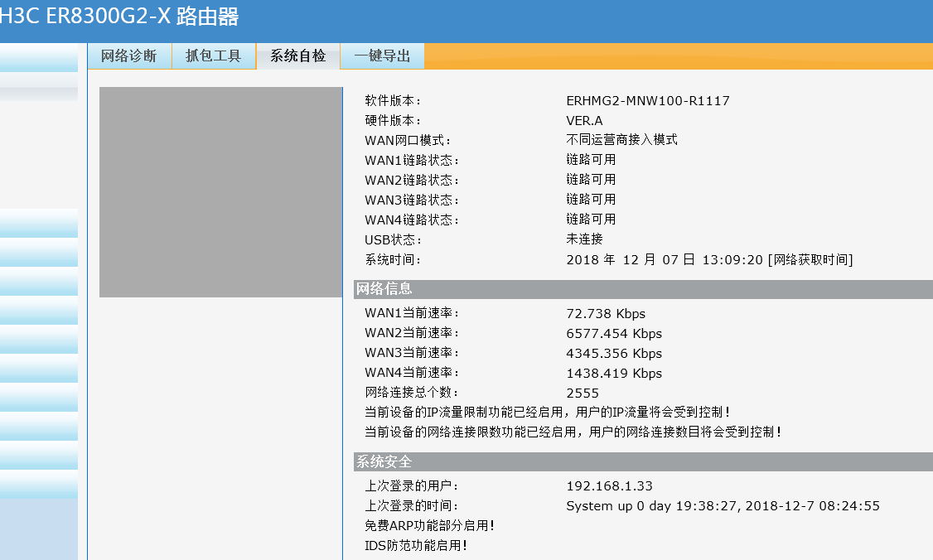Viewport: 933px width, 560px height.
Task: Click total connections value 2555
Action: coord(583,393)
